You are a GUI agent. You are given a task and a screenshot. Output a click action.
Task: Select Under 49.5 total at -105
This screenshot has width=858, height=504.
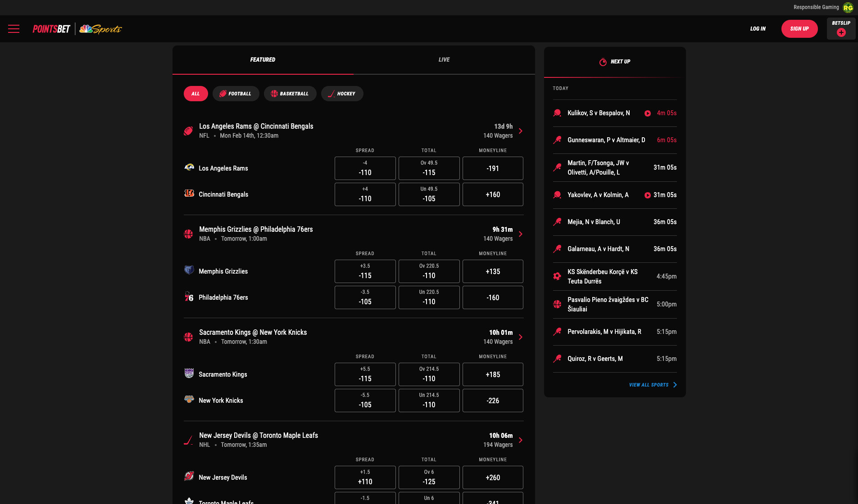coord(429,194)
